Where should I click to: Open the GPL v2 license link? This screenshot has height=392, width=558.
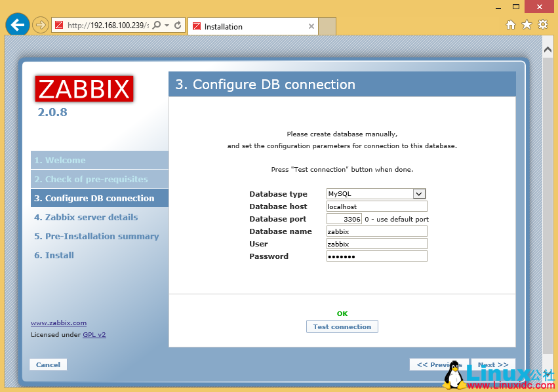coord(94,334)
